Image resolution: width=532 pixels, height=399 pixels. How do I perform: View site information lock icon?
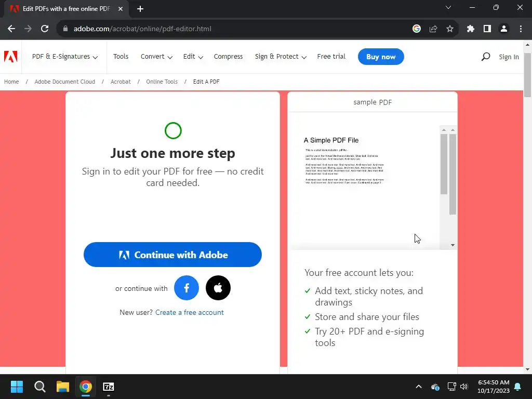pyautogui.click(x=65, y=29)
